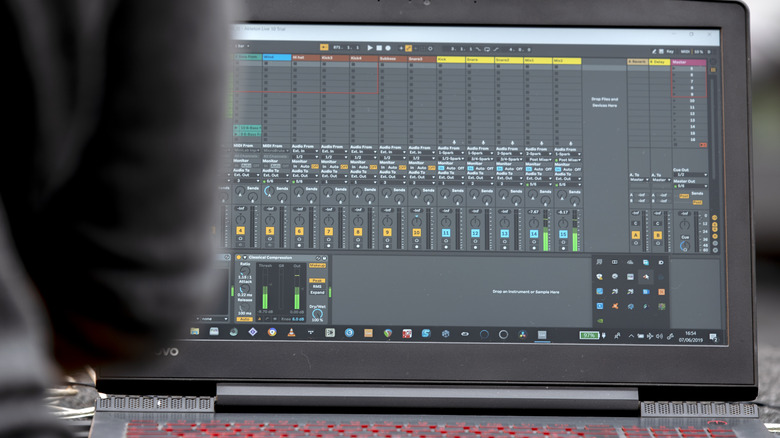Select the A Reverb return header

click(637, 62)
